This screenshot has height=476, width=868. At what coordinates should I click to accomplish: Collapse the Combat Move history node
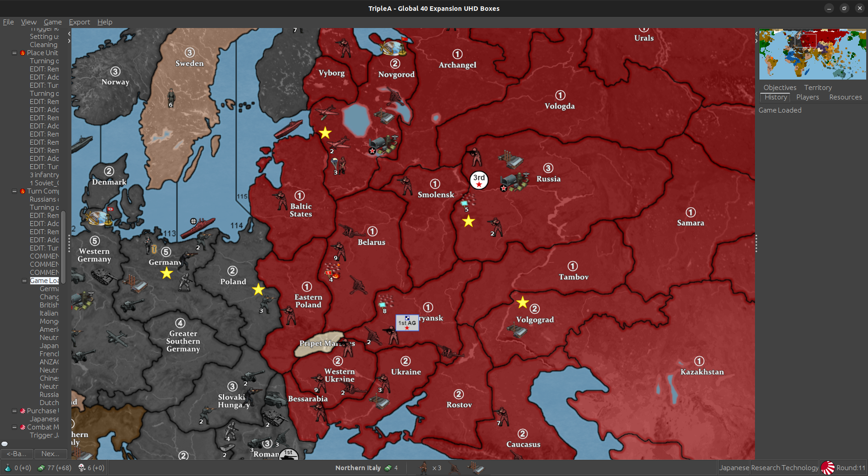click(14, 427)
